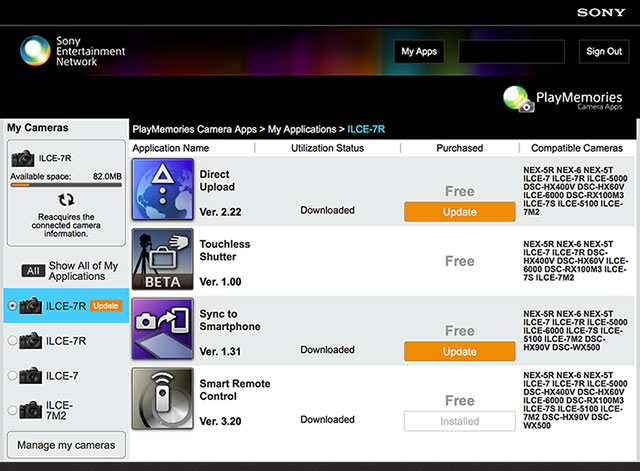Click the 'Available space:' label
Image resolution: width=640 pixels, height=471 pixels.
coord(41,176)
